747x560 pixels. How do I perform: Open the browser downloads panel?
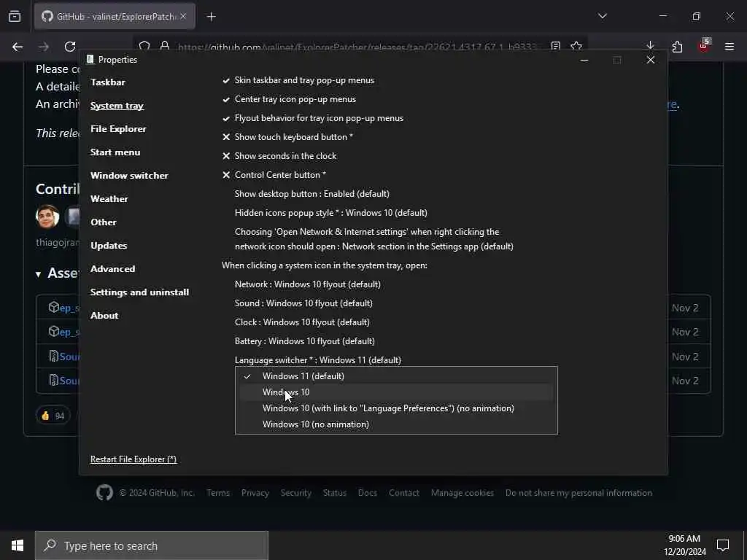point(650,46)
